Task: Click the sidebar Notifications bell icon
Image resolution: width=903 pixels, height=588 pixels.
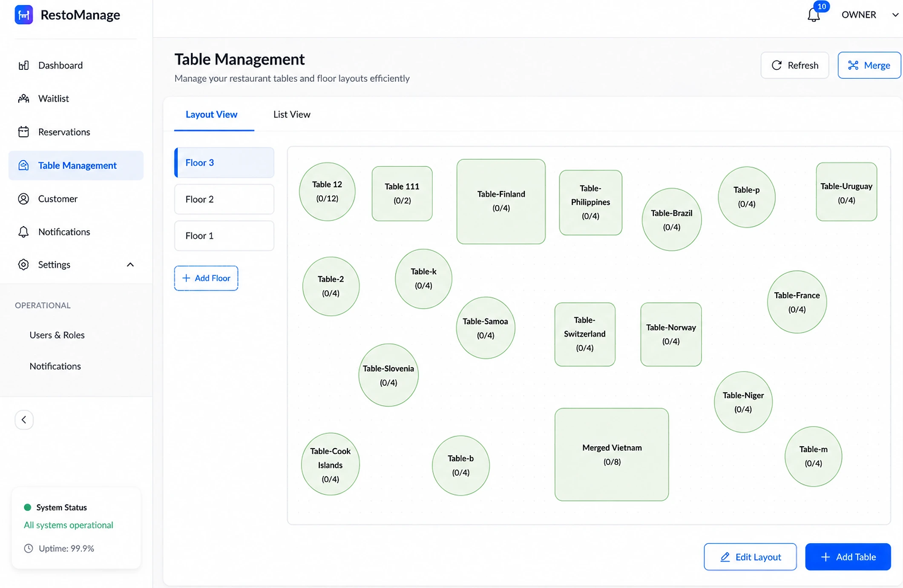Action: [23, 232]
